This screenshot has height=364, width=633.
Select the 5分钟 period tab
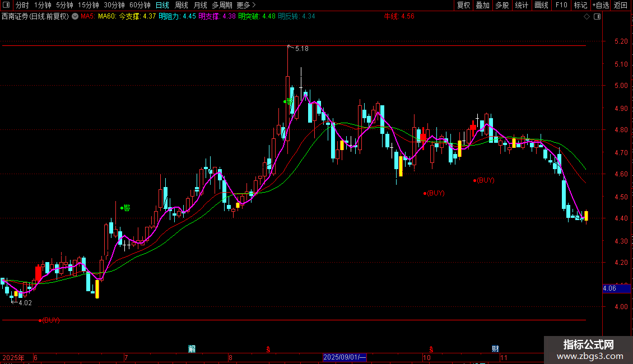[x=64, y=5]
